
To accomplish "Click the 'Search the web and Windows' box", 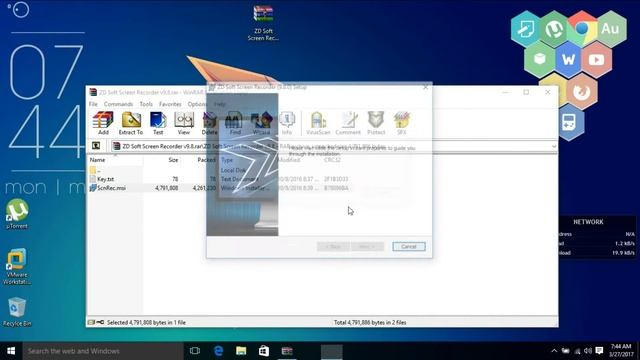I will pos(103,351).
